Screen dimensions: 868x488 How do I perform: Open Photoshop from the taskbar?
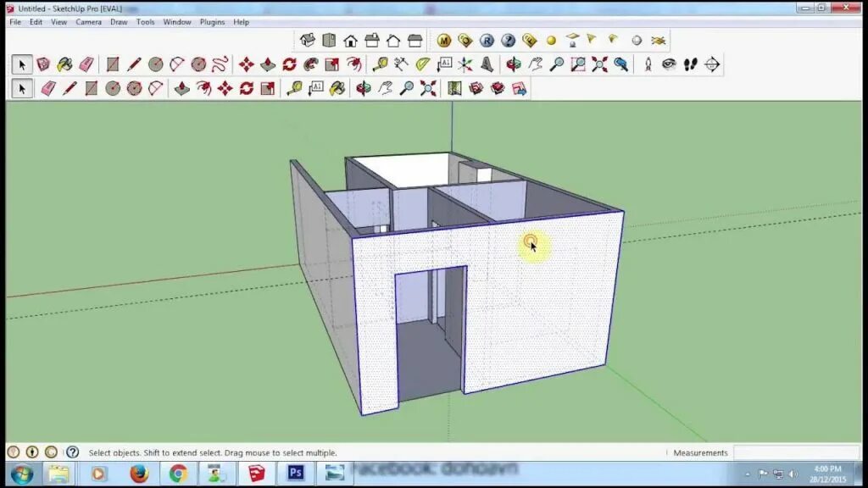[x=296, y=473]
